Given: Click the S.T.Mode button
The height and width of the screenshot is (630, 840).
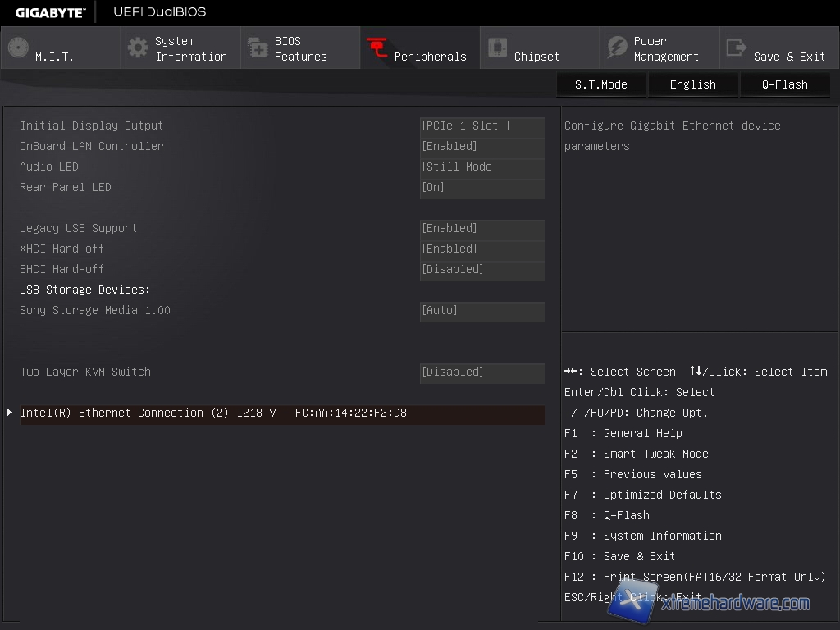Looking at the screenshot, I should pyautogui.click(x=601, y=84).
